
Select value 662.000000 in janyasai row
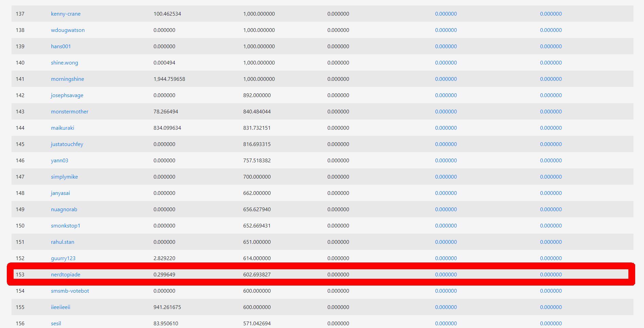tap(257, 193)
